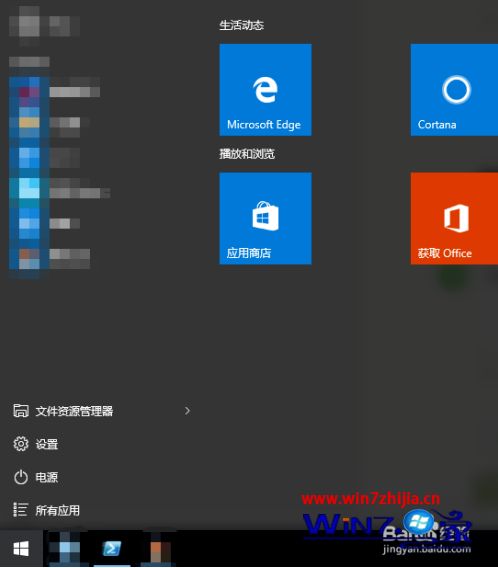Click the 获取 Office tile
498x568 pixels.
454,218
